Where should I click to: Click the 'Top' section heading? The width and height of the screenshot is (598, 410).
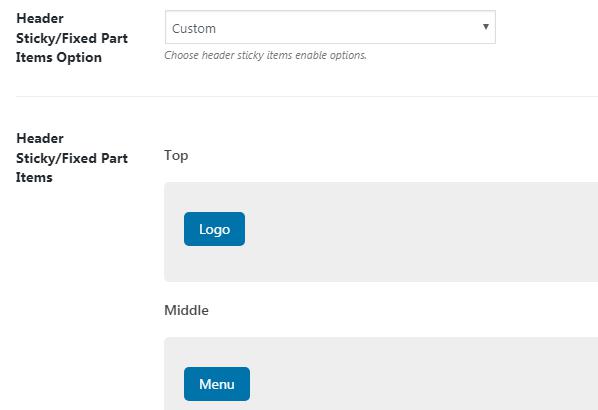pos(176,156)
